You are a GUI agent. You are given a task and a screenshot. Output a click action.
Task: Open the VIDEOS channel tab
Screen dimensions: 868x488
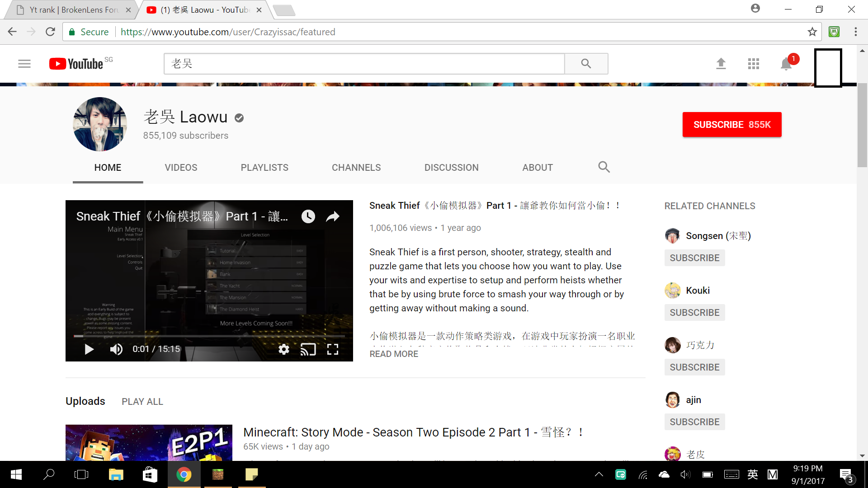[x=181, y=168]
